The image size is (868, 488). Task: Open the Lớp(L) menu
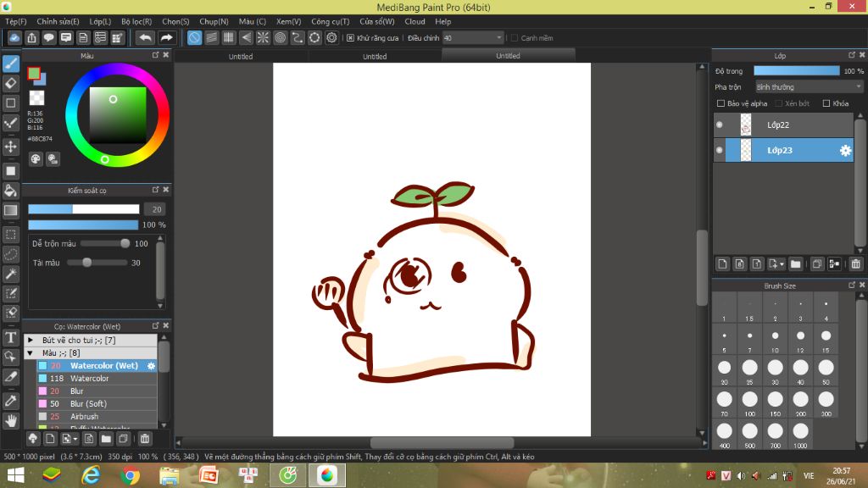click(x=100, y=21)
